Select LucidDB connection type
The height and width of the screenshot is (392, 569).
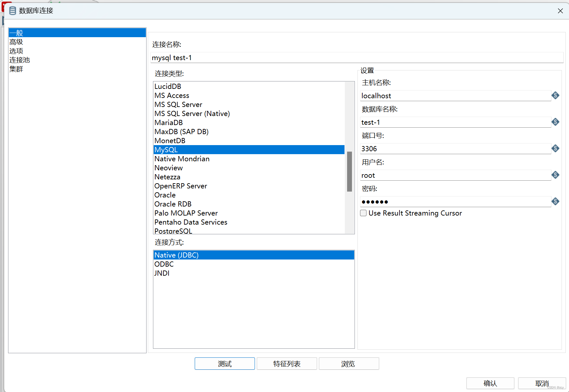pyautogui.click(x=249, y=86)
